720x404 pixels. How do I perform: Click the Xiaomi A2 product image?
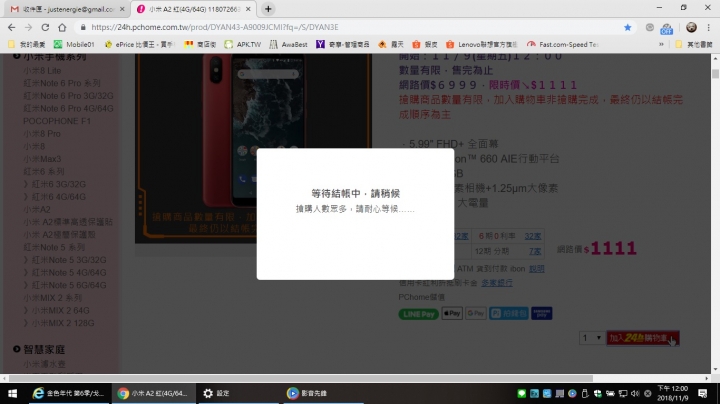[x=253, y=148]
